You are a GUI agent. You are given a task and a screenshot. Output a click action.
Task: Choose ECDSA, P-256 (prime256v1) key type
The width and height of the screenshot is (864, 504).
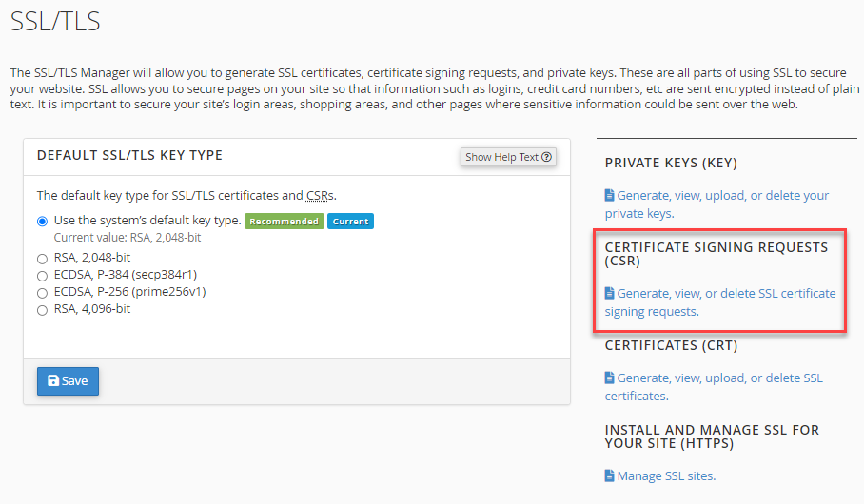(42, 292)
